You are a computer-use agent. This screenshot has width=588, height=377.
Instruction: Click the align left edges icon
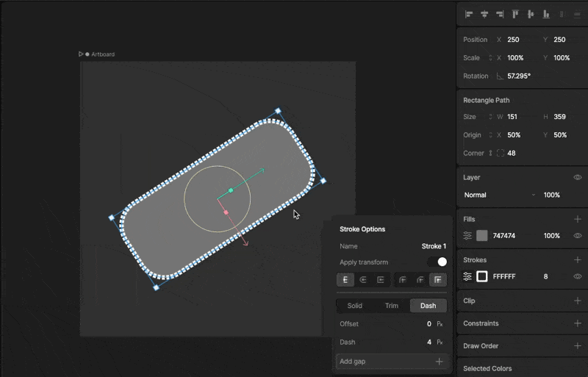[468, 14]
